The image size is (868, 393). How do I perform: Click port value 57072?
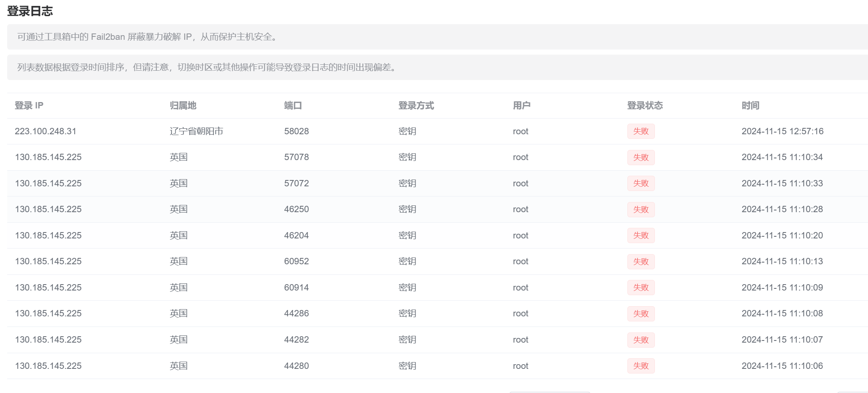click(297, 183)
